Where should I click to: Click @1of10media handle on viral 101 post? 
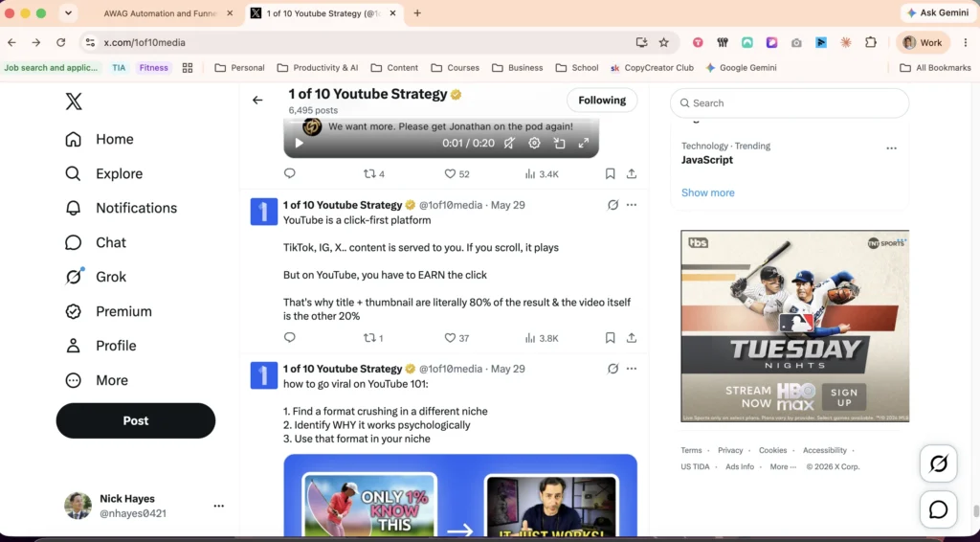(x=451, y=369)
